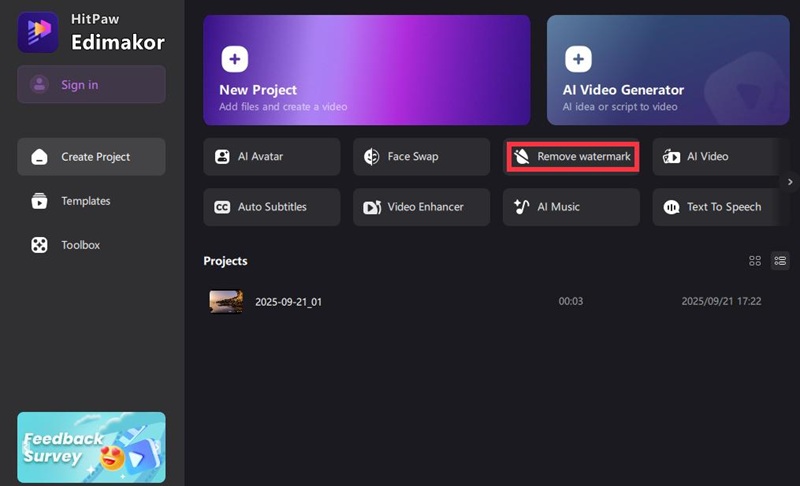Open the AI Avatar tool button
Image resolution: width=800 pixels, height=486 pixels.
(272, 157)
